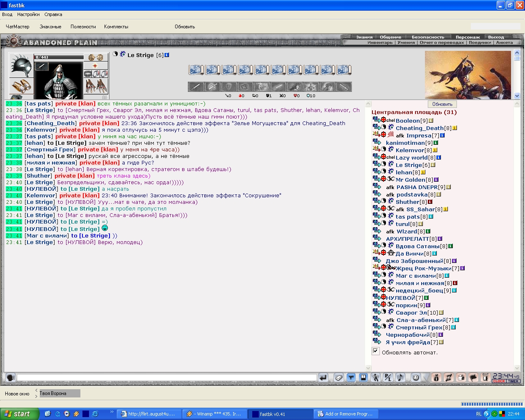525x420 pixels.
Task: Open the earrings equipment slot
Action: (x=96, y=57)
